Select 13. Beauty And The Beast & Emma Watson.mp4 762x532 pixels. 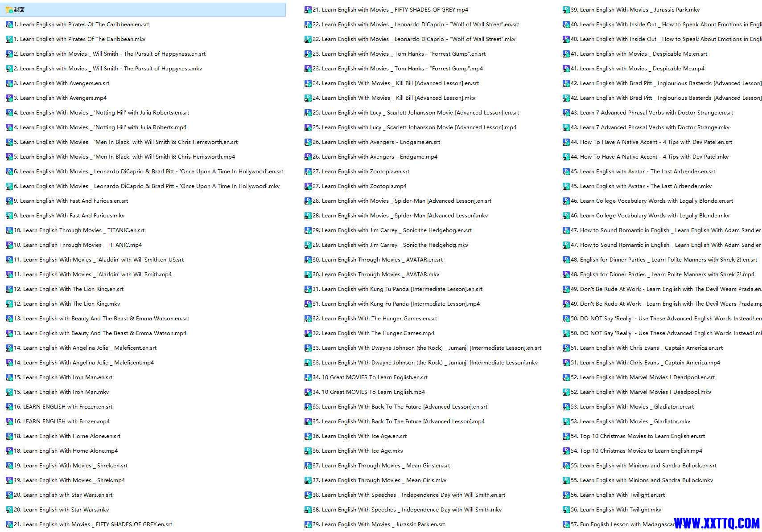pos(100,333)
